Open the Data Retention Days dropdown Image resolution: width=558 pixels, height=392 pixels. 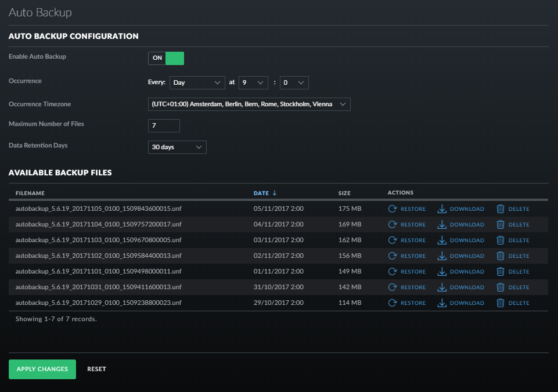(x=177, y=148)
